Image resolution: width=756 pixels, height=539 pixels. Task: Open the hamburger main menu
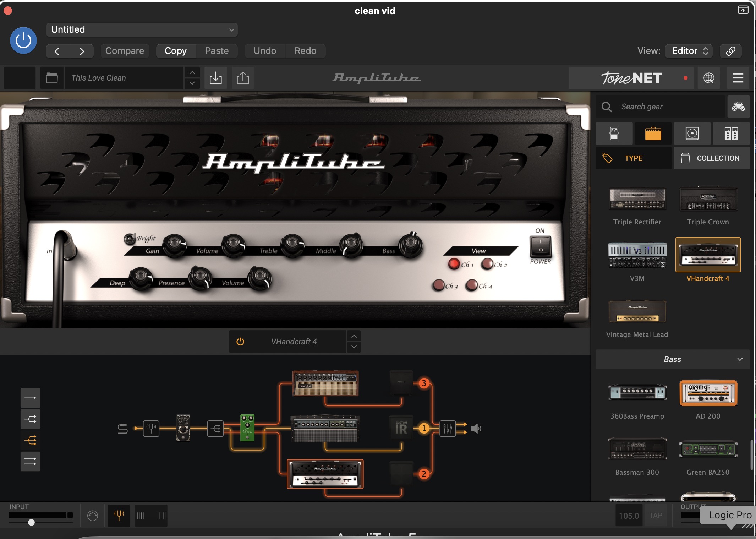[x=738, y=78]
